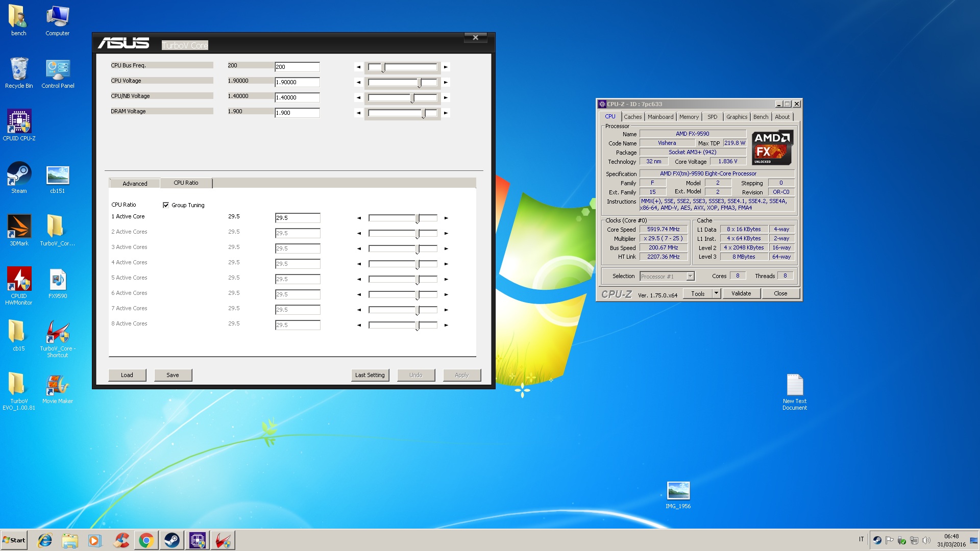Switch to Steam in taskbar
This screenshot has height=551, width=980.
click(x=172, y=540)
